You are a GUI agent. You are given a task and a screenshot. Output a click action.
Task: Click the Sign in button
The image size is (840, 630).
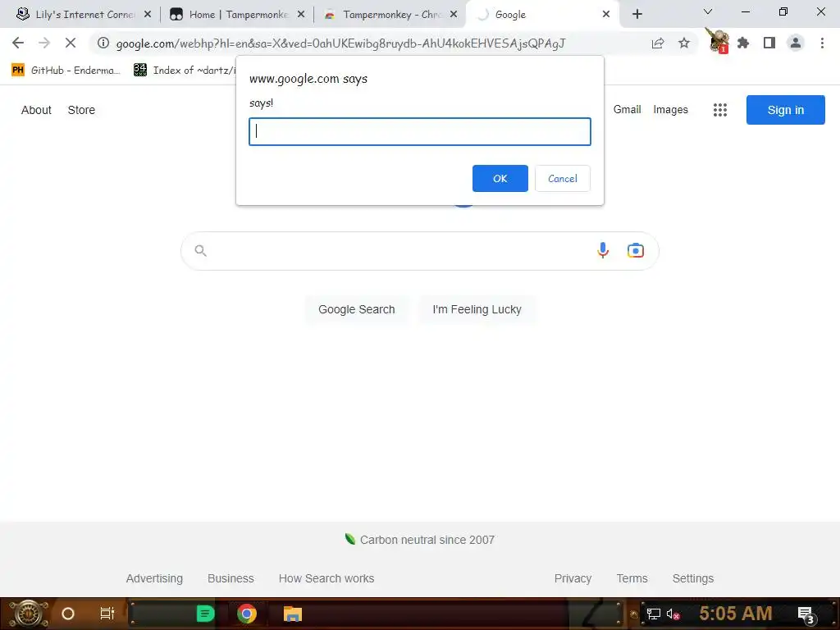(x=785, y=110)
